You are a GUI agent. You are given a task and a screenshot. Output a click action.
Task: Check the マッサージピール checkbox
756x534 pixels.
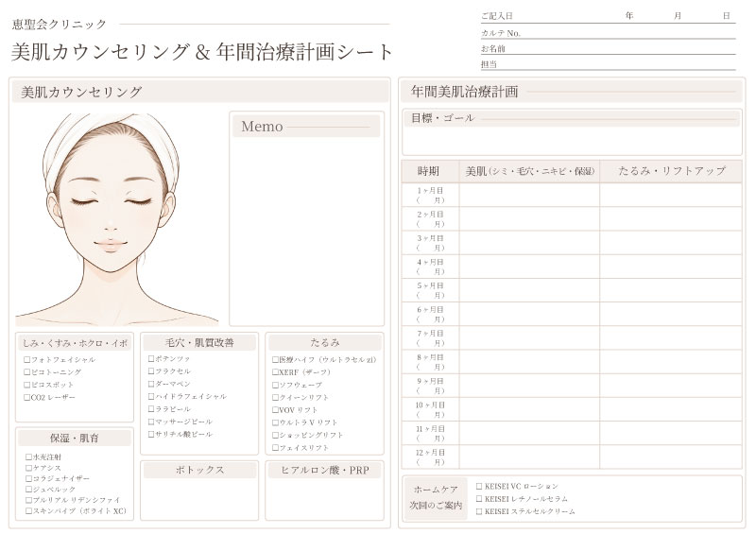tap(151, 422)
